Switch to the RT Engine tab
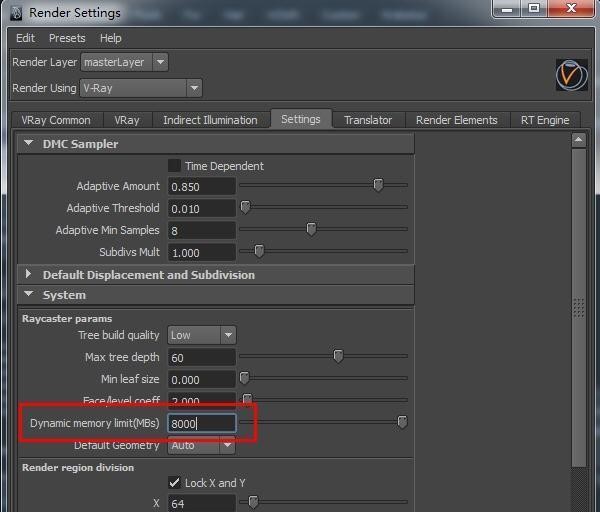Image resolution: width=600 pixels, height=512 pixels. [545, 120]
